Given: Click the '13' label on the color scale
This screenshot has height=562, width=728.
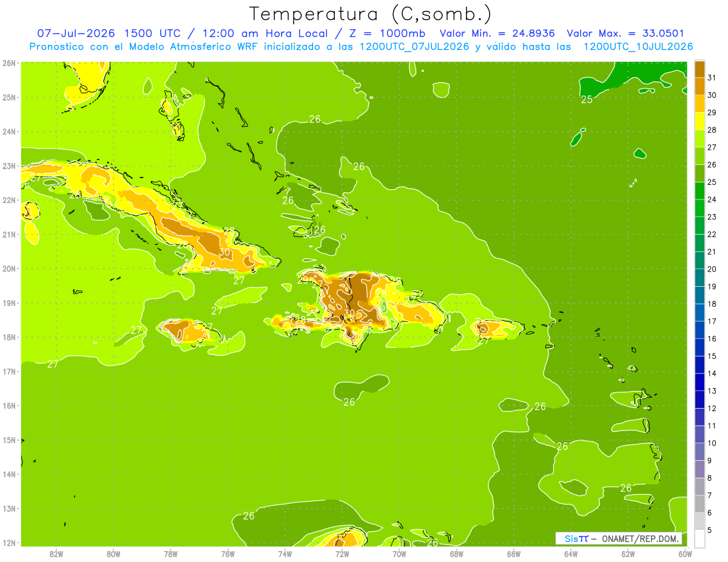Looking at the screenshot, I should 711,391.
